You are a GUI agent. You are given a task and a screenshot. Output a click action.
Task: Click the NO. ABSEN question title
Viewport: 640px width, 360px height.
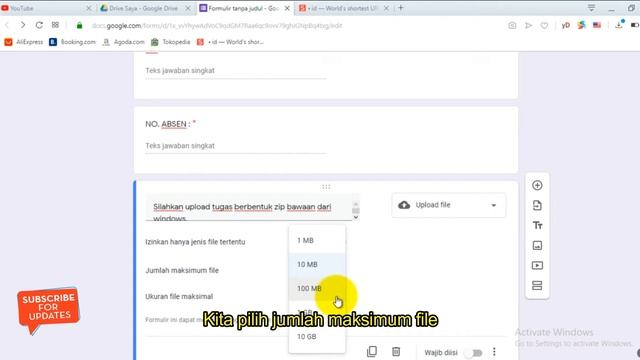pos(168,124)
